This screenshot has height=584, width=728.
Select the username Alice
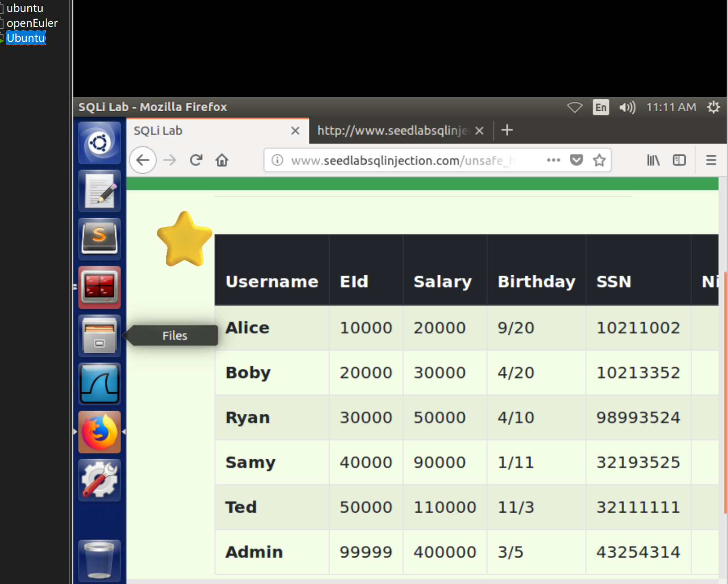click(248, 328)
